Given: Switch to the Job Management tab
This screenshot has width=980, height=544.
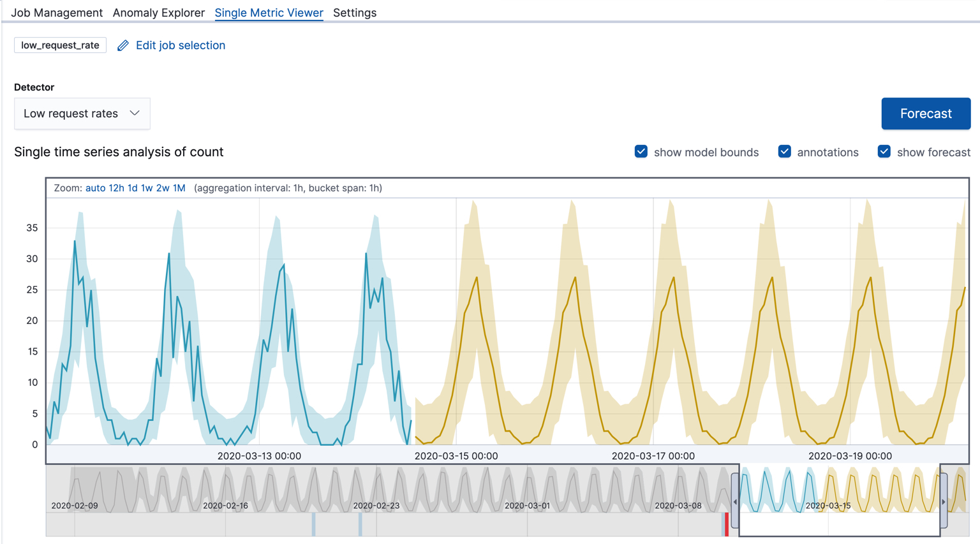Looking at the screenshot, I should tap(57, 12).
